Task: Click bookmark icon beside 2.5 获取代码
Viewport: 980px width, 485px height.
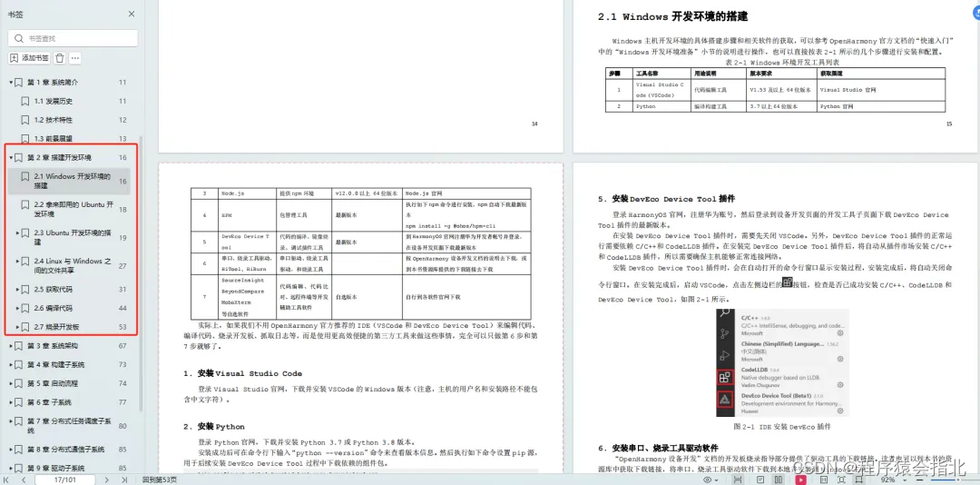Action: click(25, 289)
